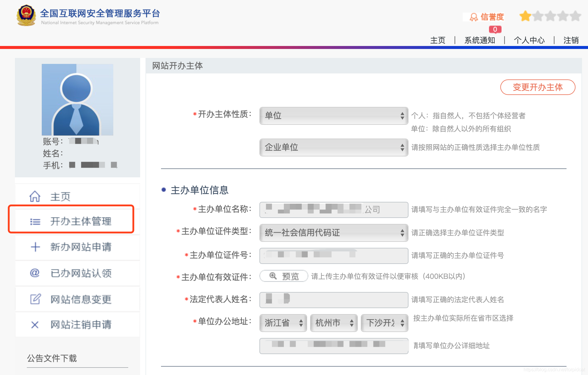The height and width of the screenshot is (375, 588).
Task: Click the 主办单位名称 input field
Action: click(333, 210)
